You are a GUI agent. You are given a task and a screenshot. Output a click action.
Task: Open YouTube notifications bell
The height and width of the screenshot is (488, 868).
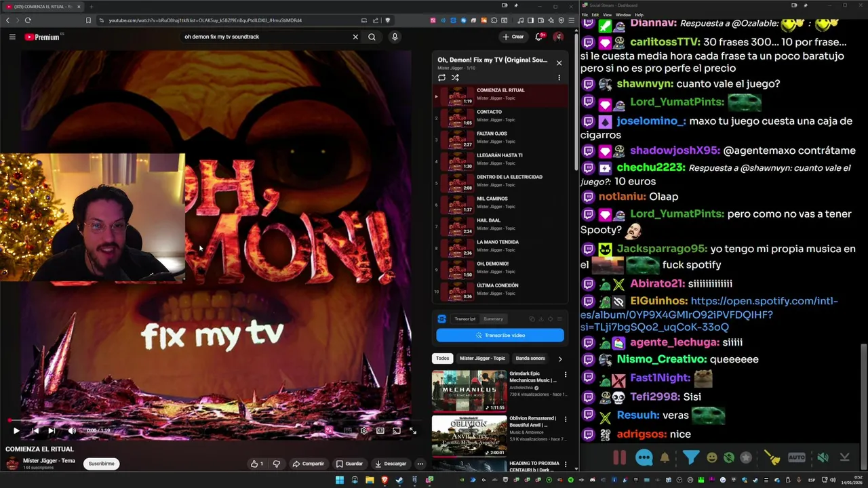[539, 37]
